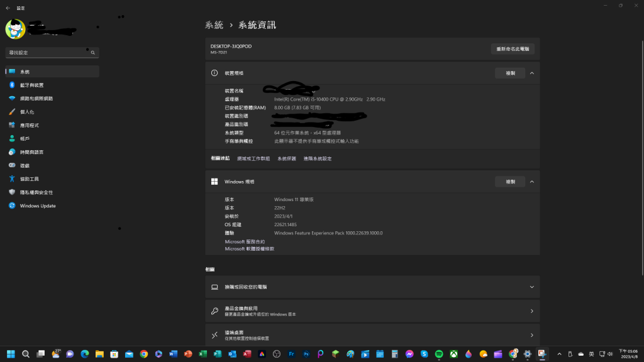The height and width of the screenshot is (362, 644).
Task: Open Task View from the taskbar
Action: click(40, 354)
